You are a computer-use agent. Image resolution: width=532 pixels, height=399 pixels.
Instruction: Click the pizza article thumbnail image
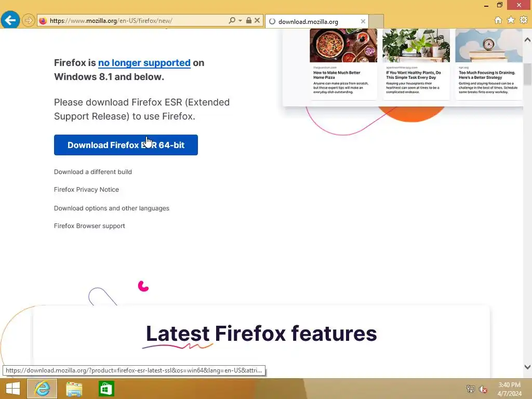[x=343, y=46]
